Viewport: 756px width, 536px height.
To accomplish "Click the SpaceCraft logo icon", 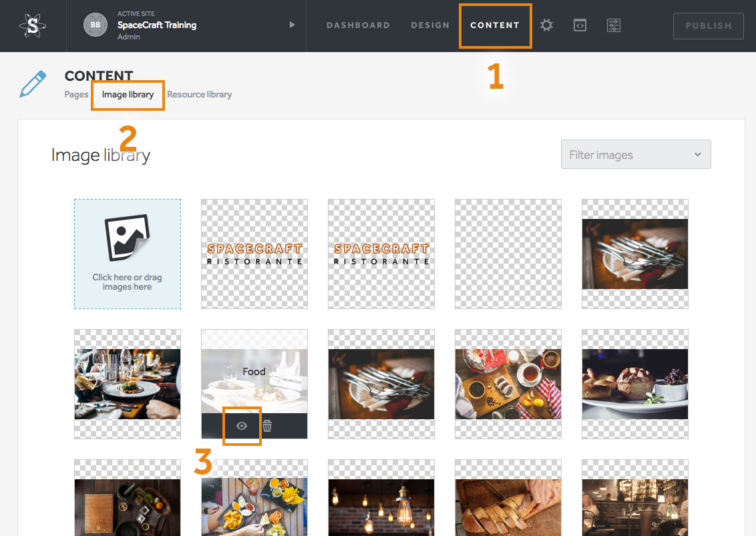I will coord(33,25).
